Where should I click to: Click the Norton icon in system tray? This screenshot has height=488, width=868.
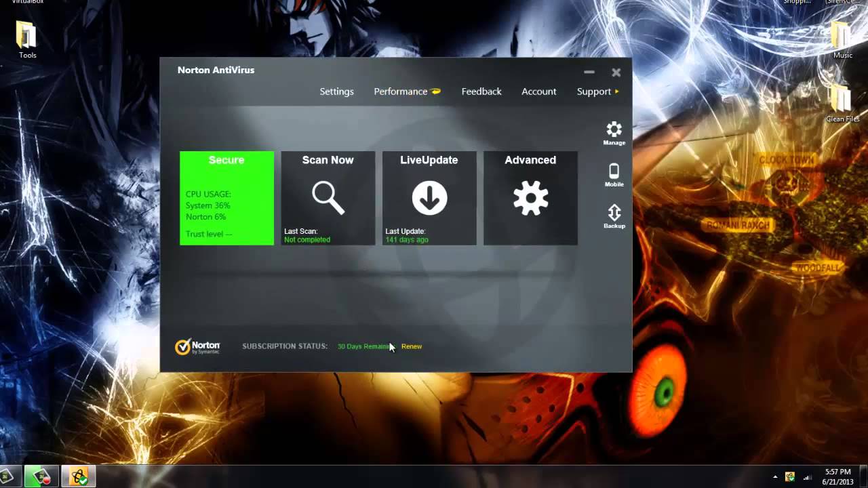790,476
